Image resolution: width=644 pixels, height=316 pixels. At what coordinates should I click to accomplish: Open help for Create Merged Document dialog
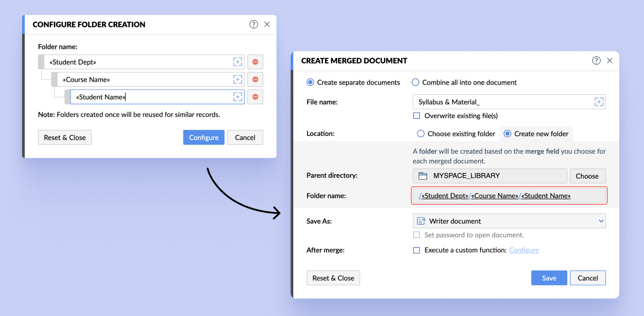coord(596,60)
